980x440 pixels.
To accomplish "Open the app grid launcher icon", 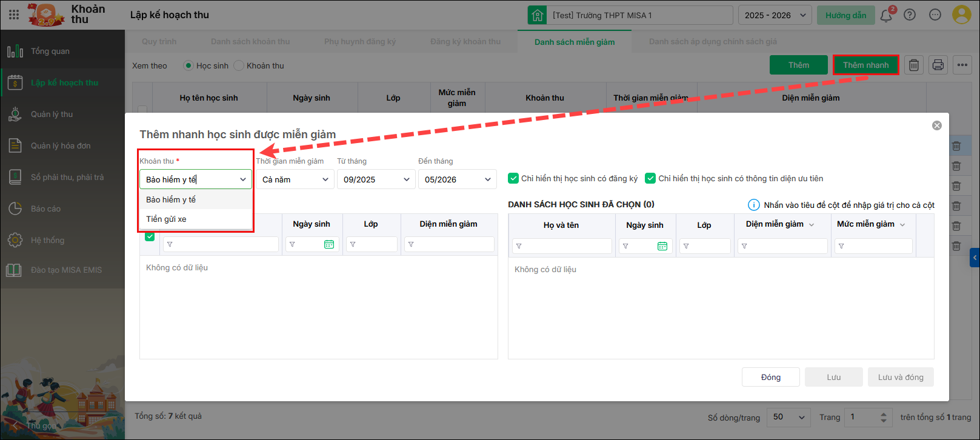I will point(13,15).
